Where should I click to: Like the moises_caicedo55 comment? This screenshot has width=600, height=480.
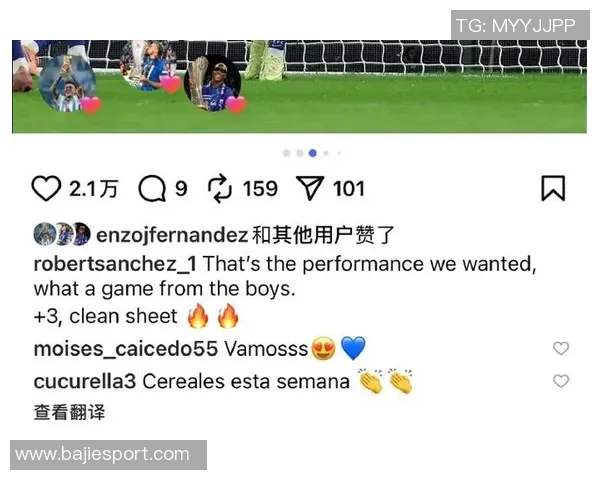(561, 348)
